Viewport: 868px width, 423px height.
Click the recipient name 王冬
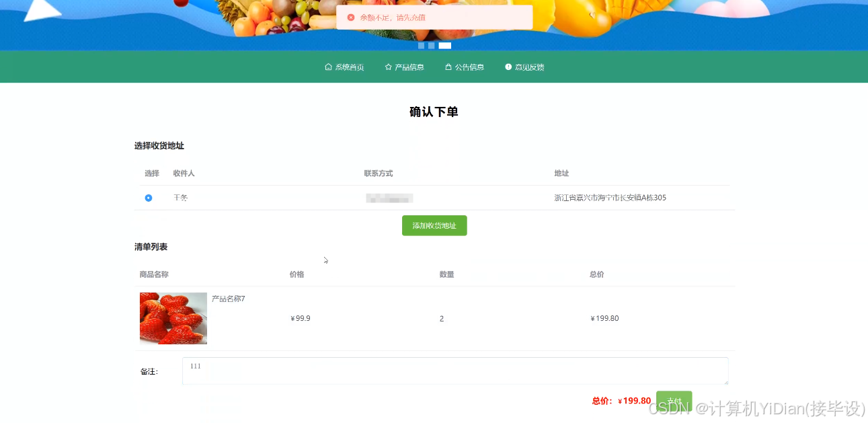point(180,198)
